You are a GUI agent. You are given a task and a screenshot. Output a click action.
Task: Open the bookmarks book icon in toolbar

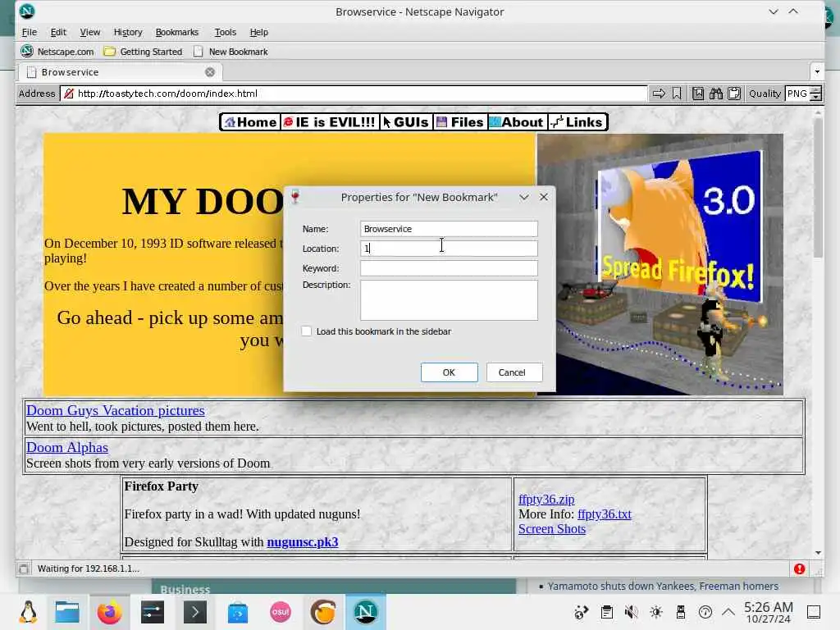pyautogui.click(x=698, y=94)
